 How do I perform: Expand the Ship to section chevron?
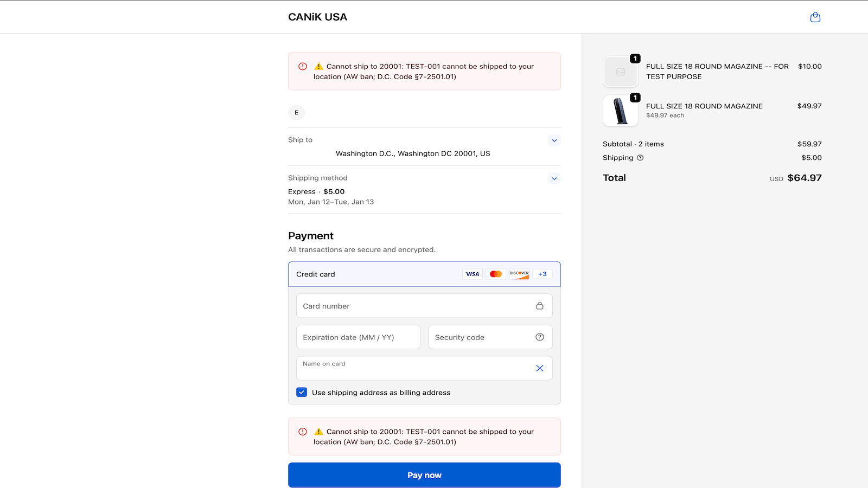(554, 140)
